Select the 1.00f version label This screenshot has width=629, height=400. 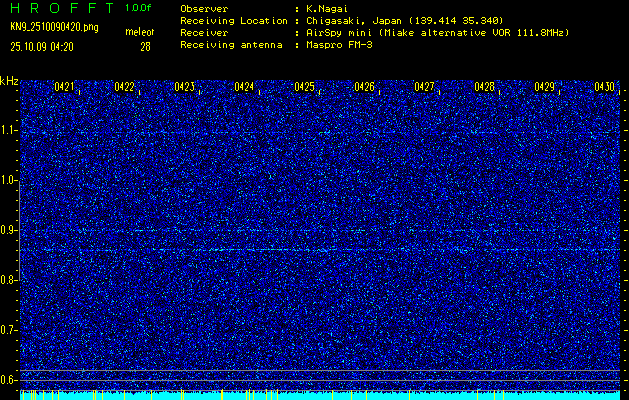pos(138,8)
